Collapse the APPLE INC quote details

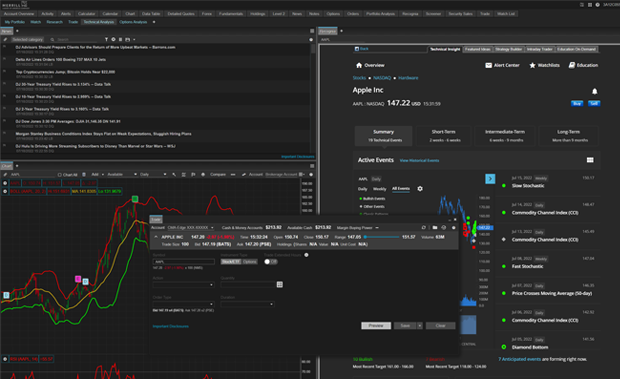156,237
